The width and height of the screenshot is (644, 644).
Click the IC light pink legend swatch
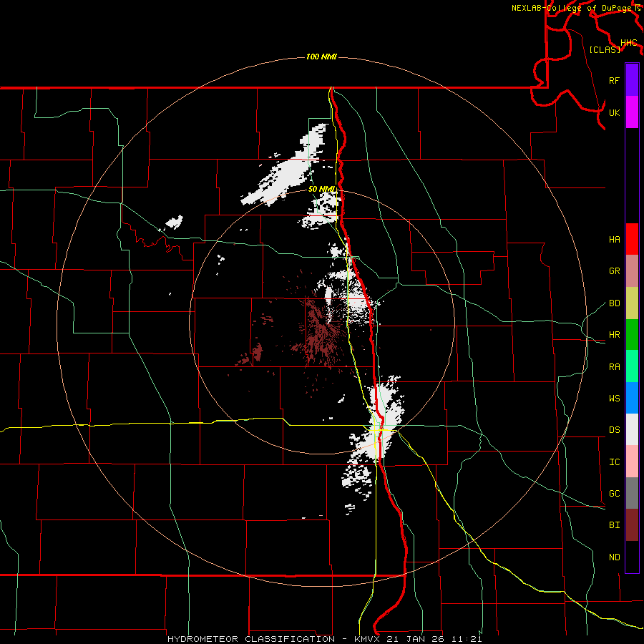point(632,462)
